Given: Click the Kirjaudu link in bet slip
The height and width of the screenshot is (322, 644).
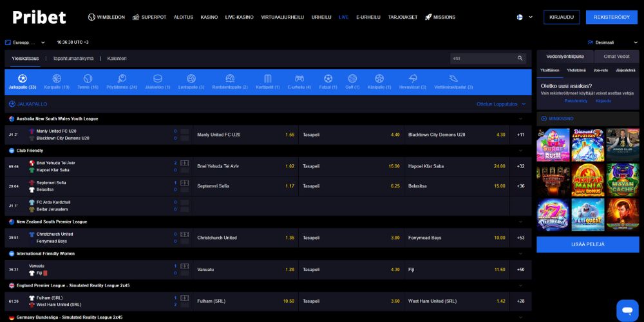Looking at the screenshot, I should click(x=603, y=101).
